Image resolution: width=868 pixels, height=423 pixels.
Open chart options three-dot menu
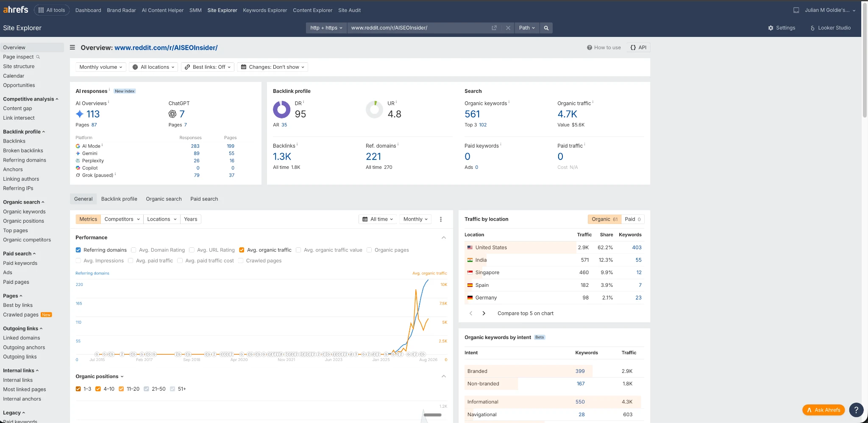[441, 219]
